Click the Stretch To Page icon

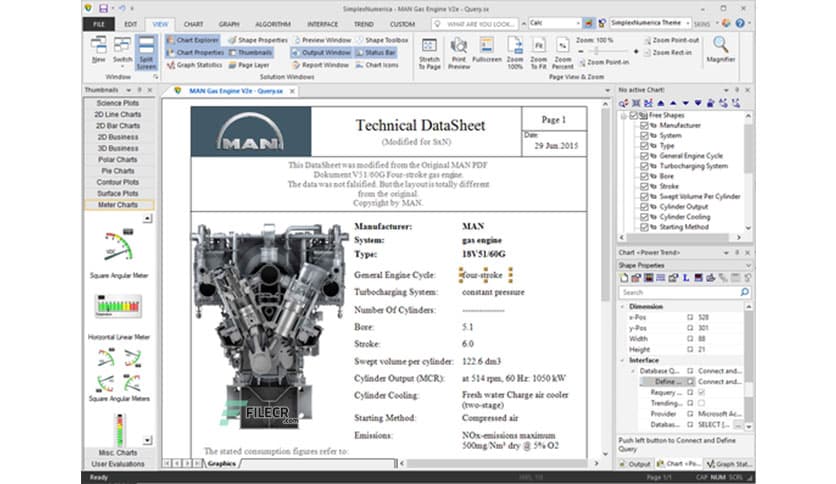tap(430, 50)
